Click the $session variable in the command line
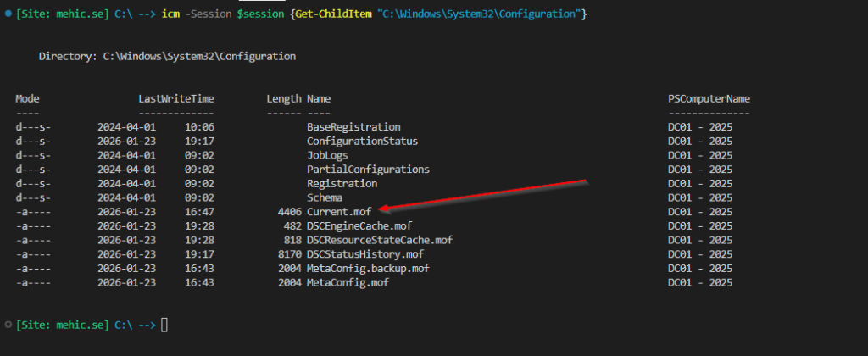This screenshot has width=868, height=356. pyautogui.click(x=253, y=15)
